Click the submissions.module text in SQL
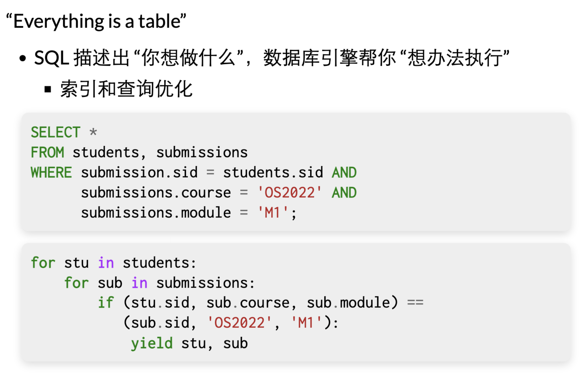 pyautogui.click(x=156, y=213)
